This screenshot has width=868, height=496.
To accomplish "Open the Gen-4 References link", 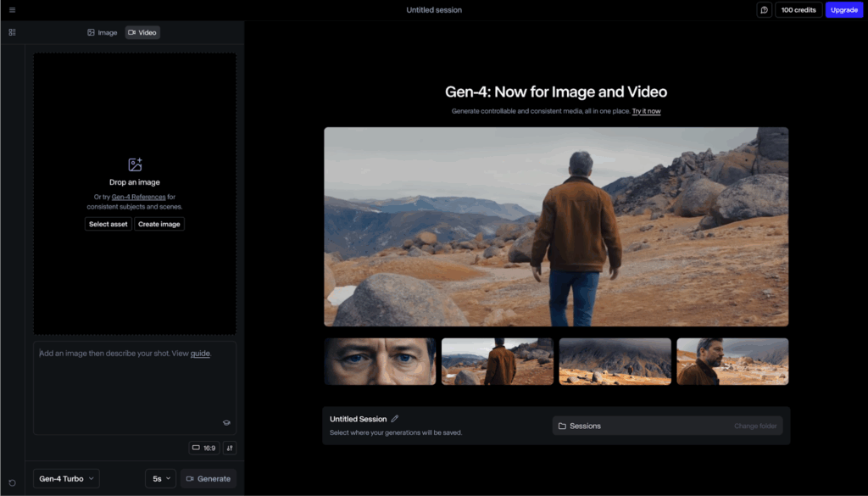I will [x=138, y=197].
